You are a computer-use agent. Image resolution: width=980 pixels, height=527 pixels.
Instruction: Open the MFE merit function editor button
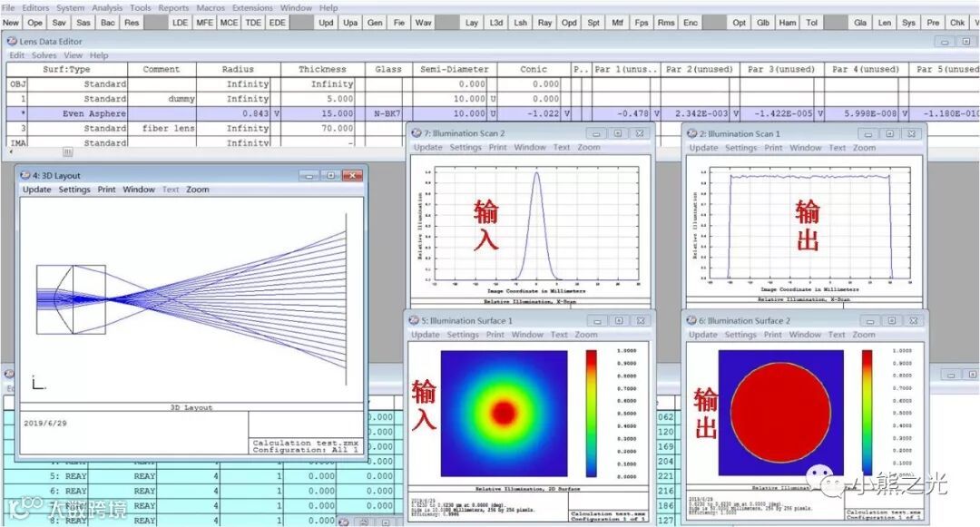(x=204, y=23)
